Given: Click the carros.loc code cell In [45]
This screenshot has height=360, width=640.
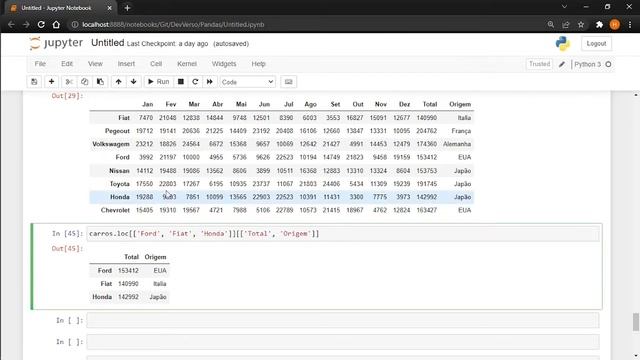Looking at the screenshot, I should tap(343, 234).
